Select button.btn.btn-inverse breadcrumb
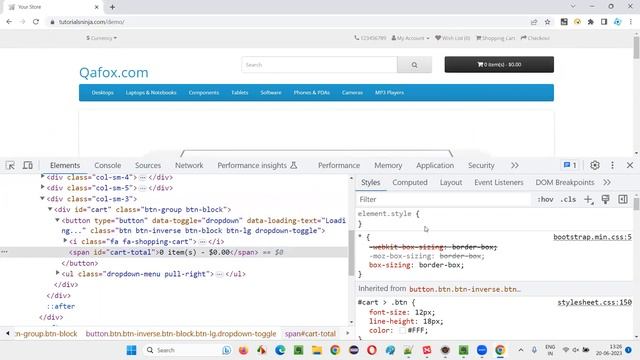 [181, 333]
